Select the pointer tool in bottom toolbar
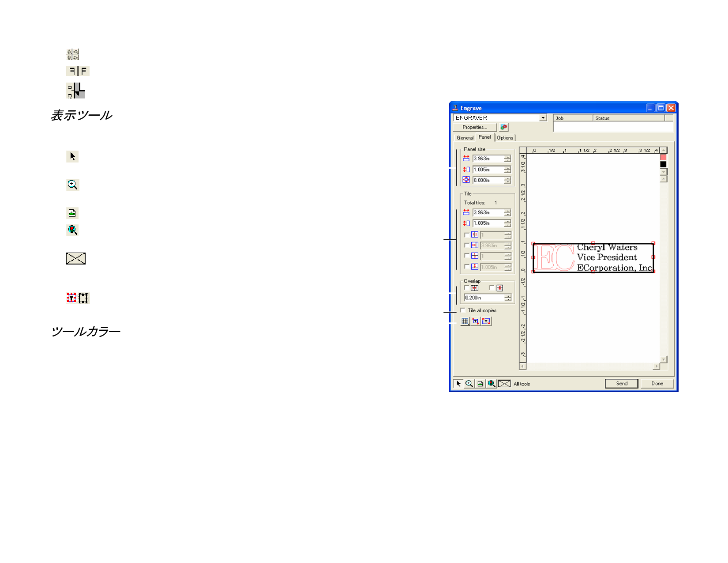 [458, 384]
